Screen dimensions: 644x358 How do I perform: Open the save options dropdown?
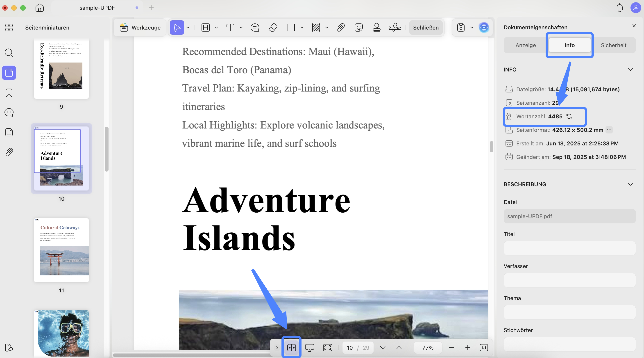click(472, 28)
